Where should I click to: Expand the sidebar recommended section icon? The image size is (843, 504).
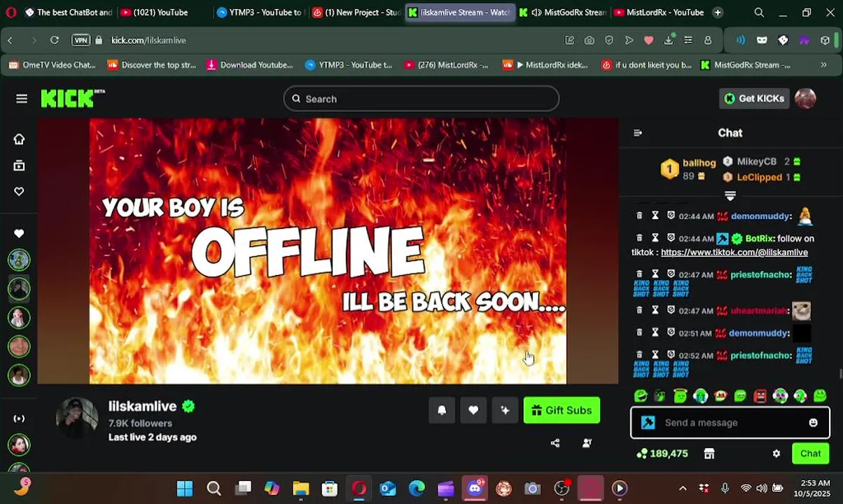click(x=19, y=419)
